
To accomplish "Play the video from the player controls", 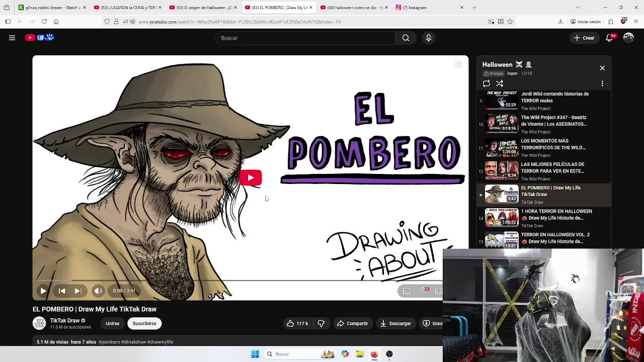I will [x=43, y=291].
